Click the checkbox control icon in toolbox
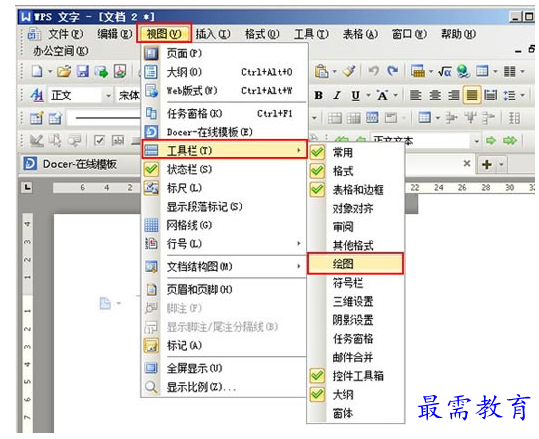Image resolution: width=539 pixels, height=439 pixels. [x=99, y=140]
